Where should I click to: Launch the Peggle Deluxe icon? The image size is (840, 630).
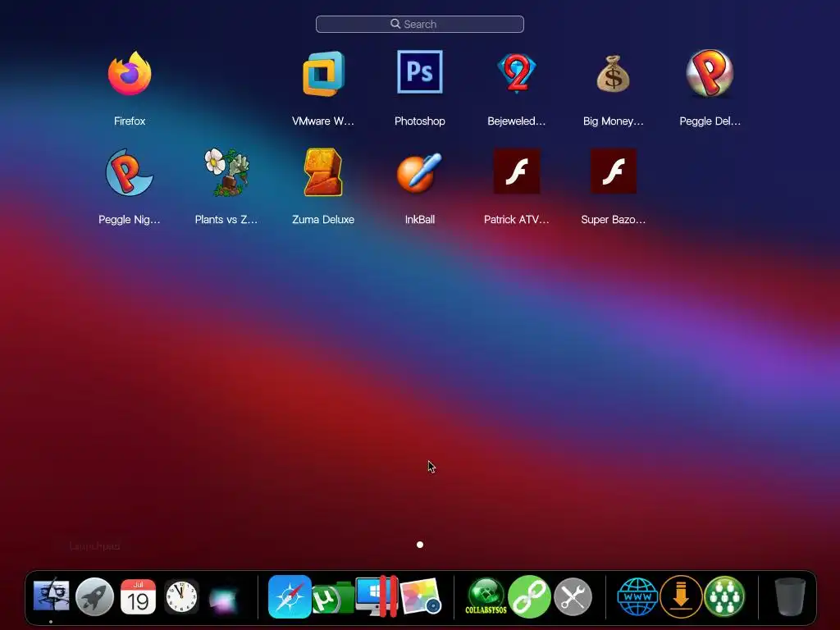710,73
